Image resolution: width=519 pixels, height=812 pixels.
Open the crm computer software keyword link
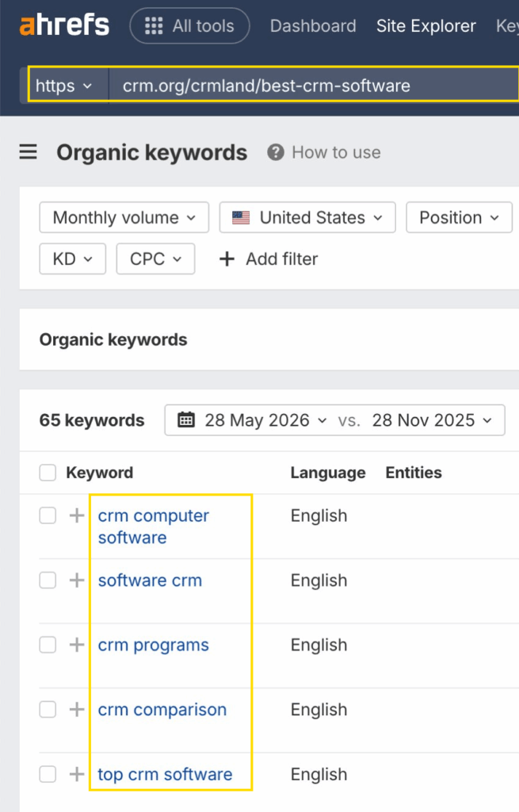pos(153,527)
